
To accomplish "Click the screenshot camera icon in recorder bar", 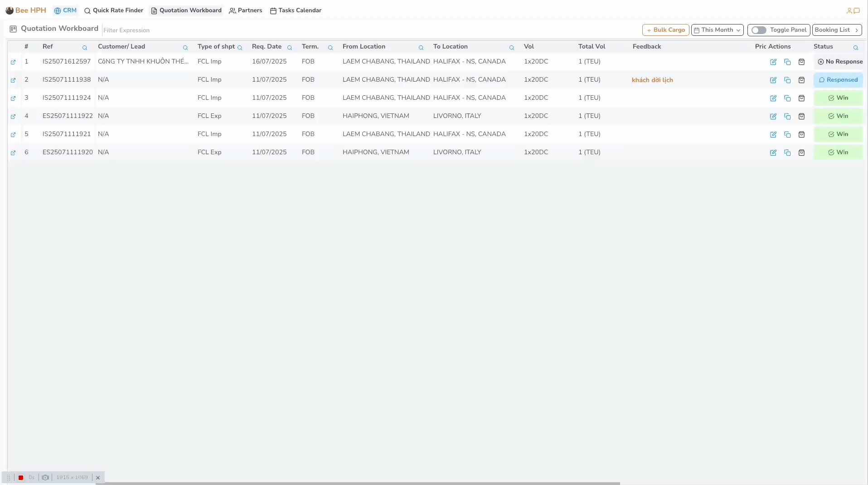I will click(x=45, y=477).
